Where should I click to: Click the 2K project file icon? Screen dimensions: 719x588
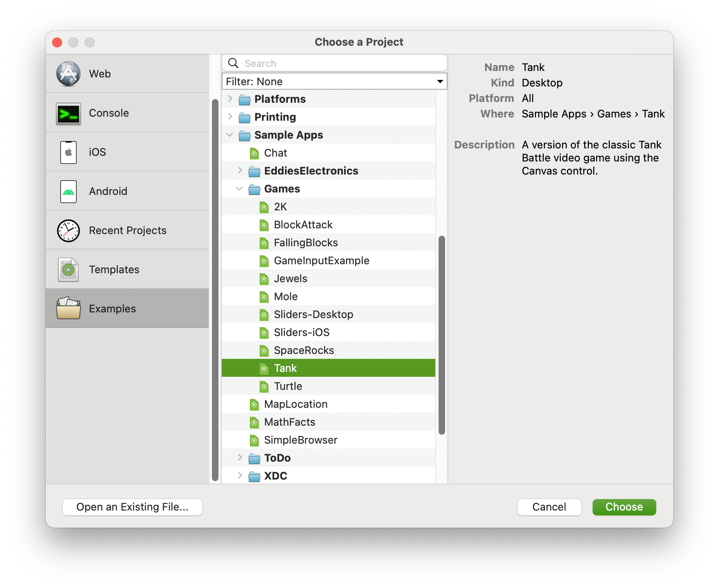264,207
